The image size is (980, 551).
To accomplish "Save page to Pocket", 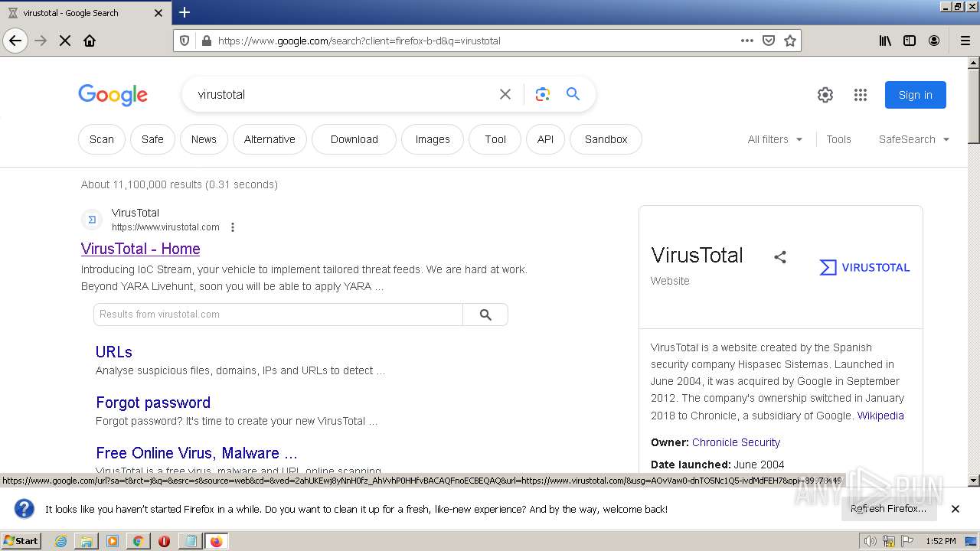I will pyautogui.click(x=769, y=41).
